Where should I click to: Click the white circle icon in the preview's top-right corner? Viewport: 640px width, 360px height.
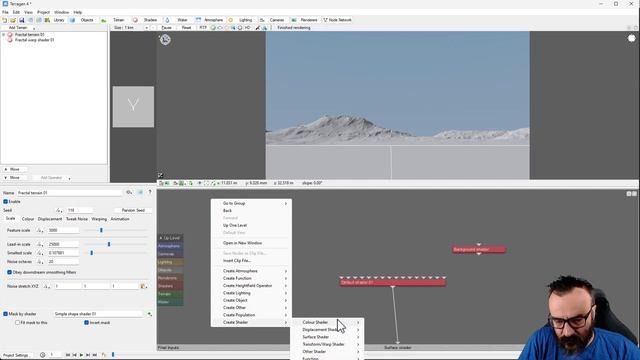632,38
